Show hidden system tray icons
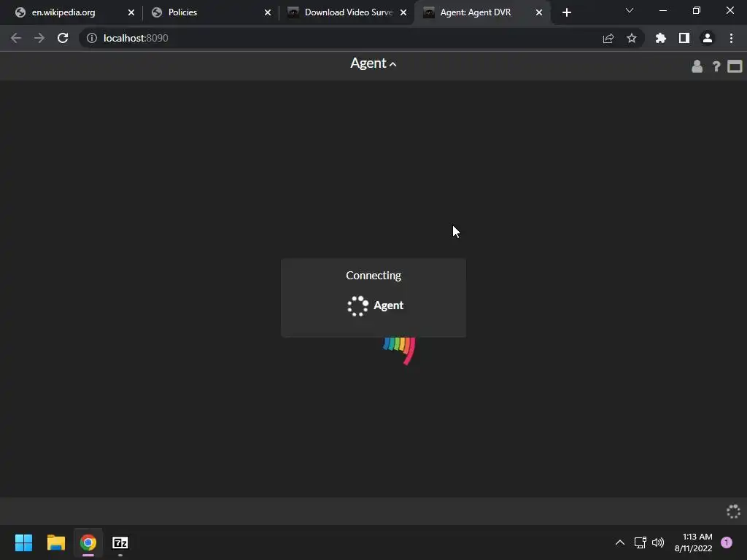The width and height of the screenshot is (747, 560). pos(620,542)
